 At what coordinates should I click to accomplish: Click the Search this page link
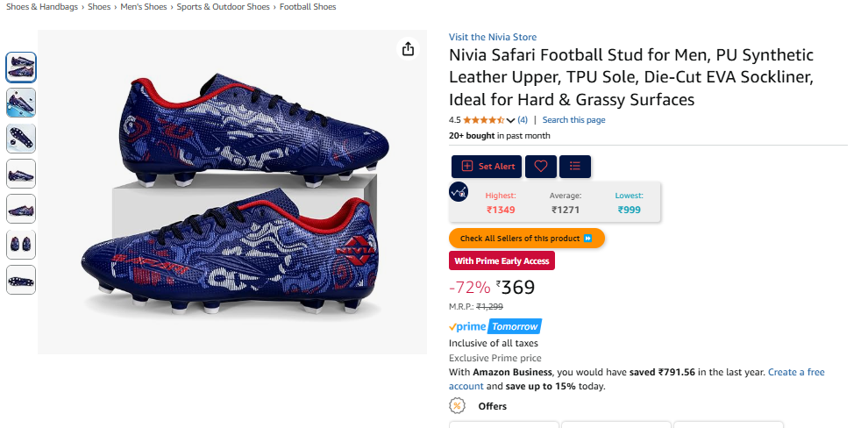click(x=573, y=120)
